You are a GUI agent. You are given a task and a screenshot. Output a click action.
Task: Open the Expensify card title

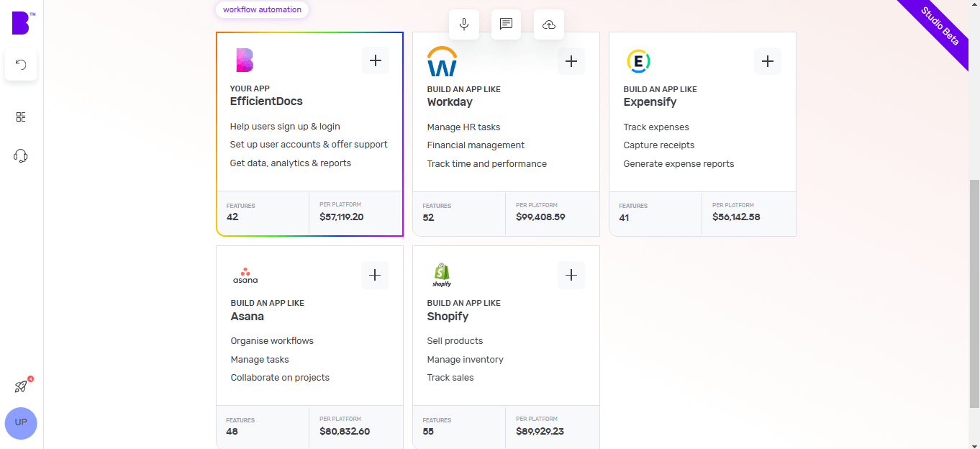click(x=650, y=102)
